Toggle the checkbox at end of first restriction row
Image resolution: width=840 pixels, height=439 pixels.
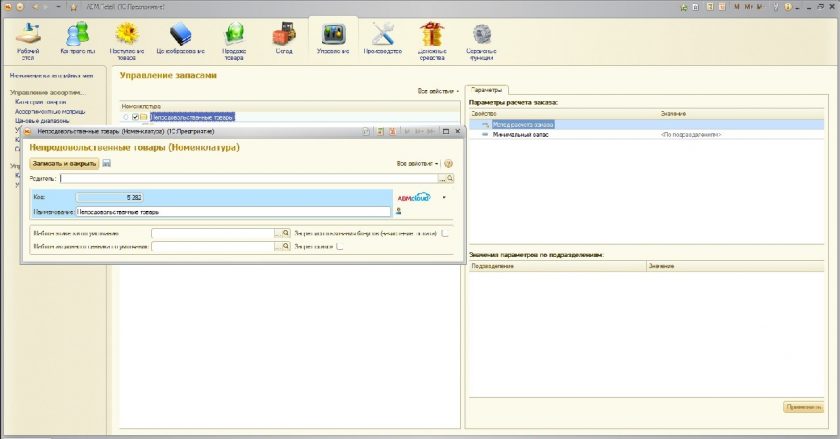[445, 233]
